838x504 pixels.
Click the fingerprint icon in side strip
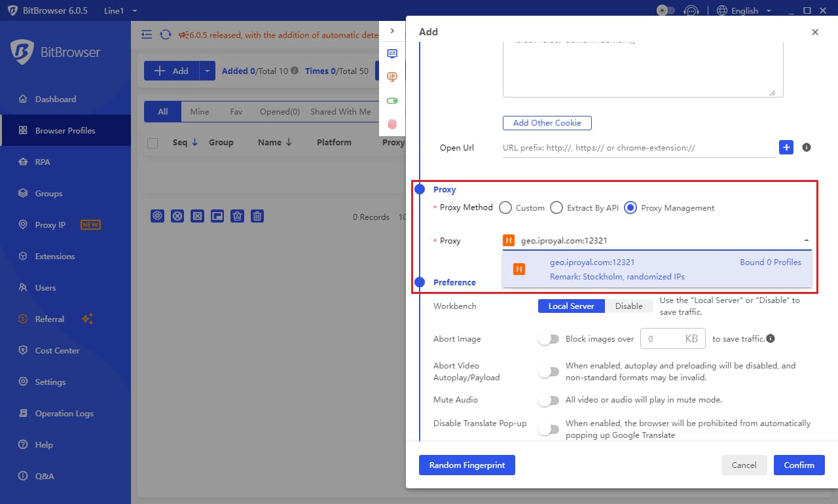[x=392, y=124]
